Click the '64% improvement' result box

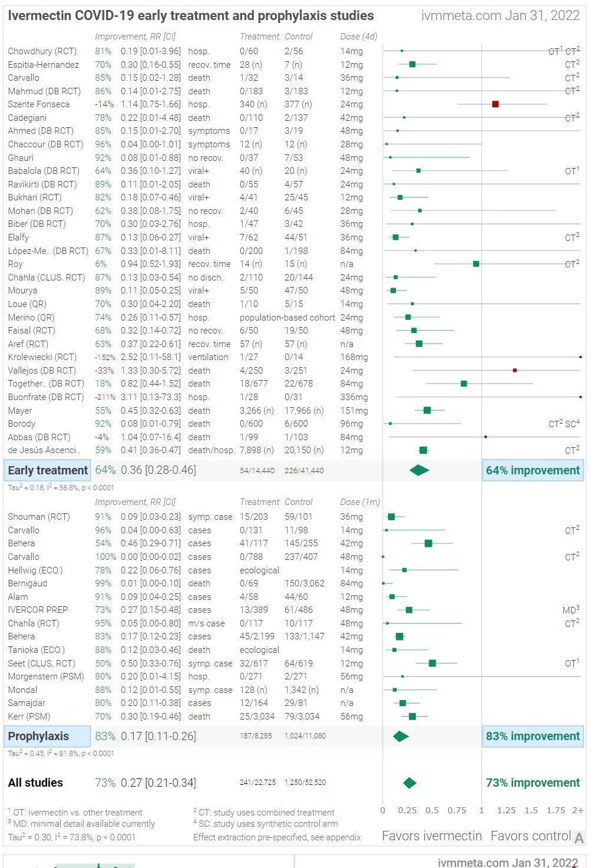[533, 470]
